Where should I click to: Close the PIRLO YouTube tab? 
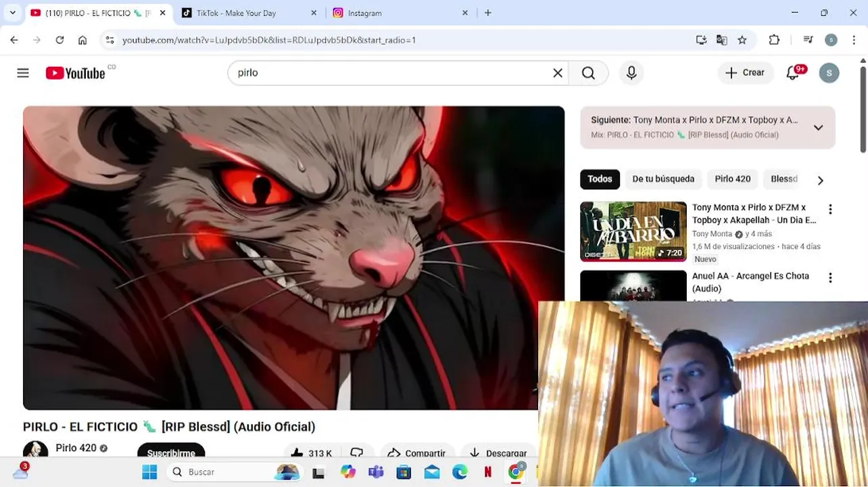point(162,13)
